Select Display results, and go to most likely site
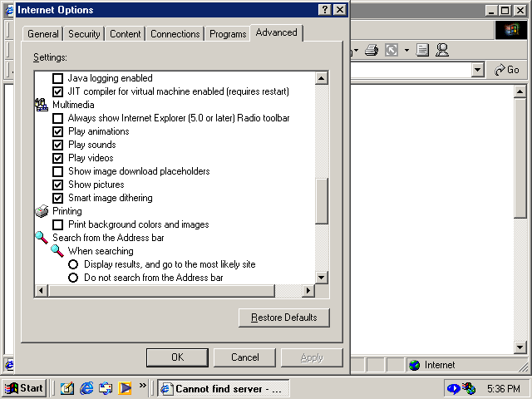532x399 pixels. tap(73, 264)
